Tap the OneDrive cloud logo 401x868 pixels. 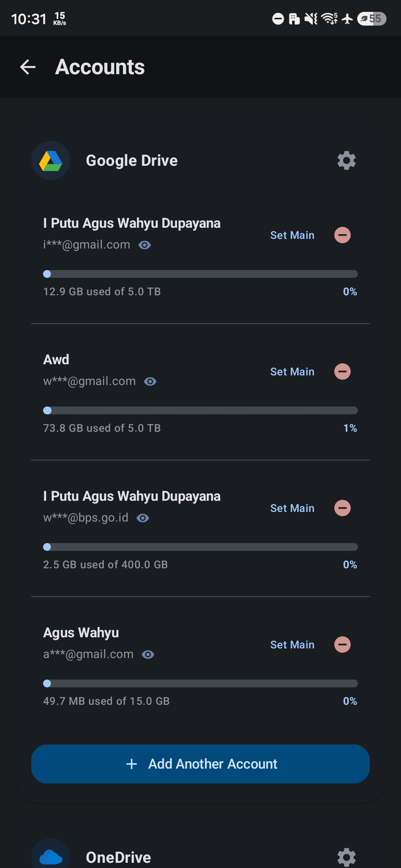[x=51, y=855]
